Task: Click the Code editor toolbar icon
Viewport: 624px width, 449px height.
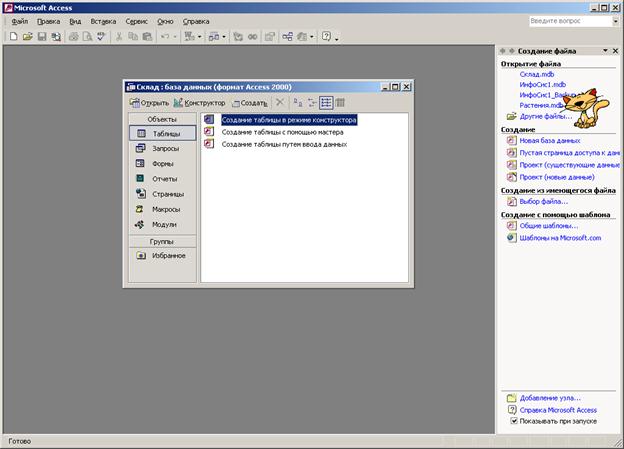Action: click(x=238, y=37)
